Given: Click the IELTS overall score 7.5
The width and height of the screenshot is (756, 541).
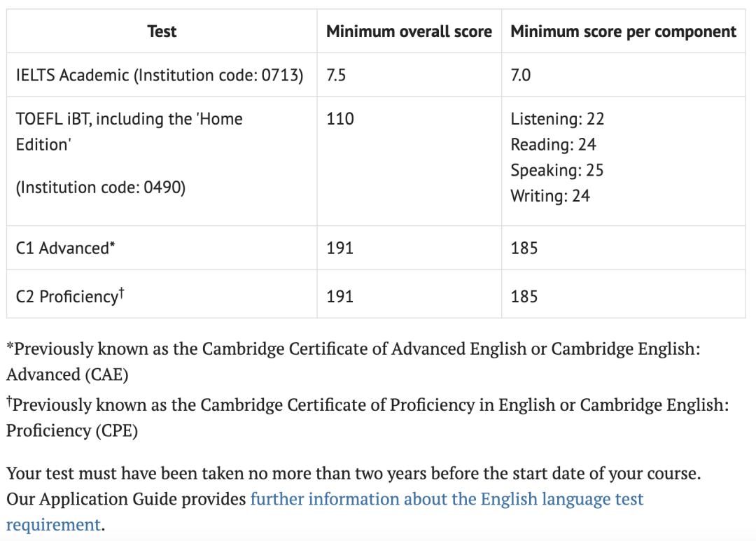Looking at the screenshot, I should 336,75.
